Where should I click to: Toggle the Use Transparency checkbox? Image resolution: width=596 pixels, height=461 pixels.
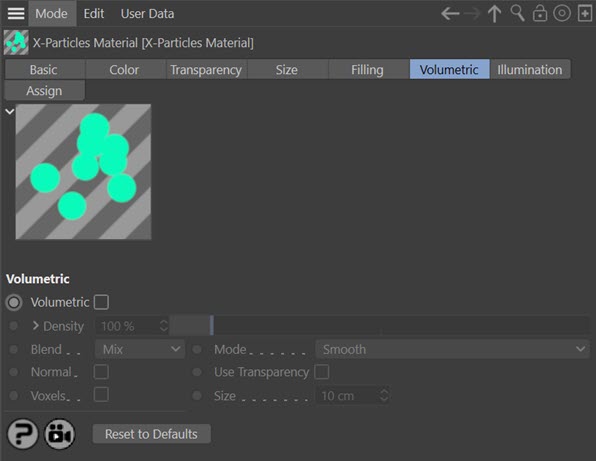coord(322,372)
